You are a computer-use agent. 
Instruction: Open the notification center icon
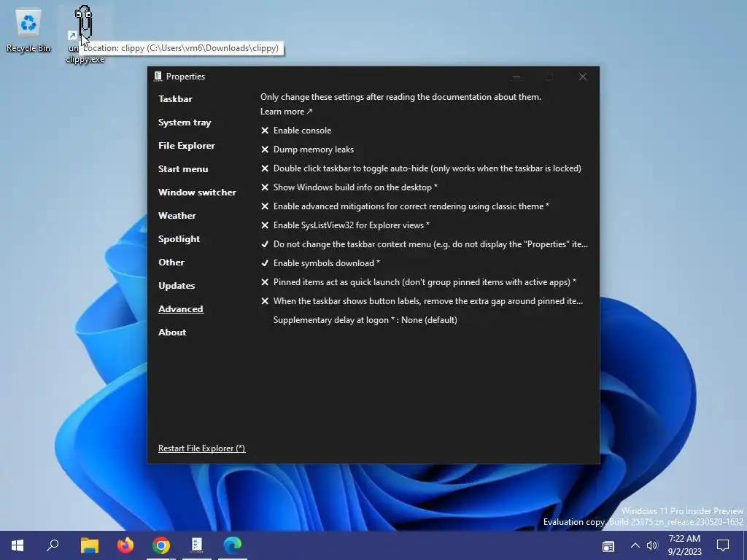point(723,545)
